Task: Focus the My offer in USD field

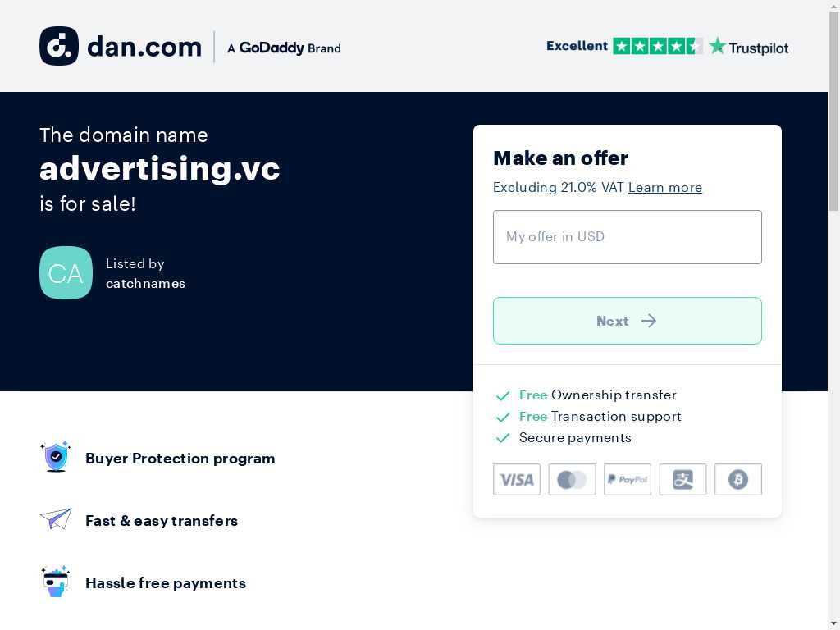Action: pyautogui.click(x=628, y=237)
